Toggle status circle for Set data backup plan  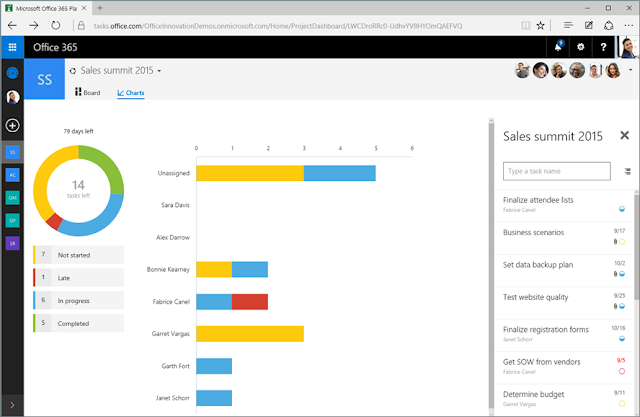pos(622,274)
